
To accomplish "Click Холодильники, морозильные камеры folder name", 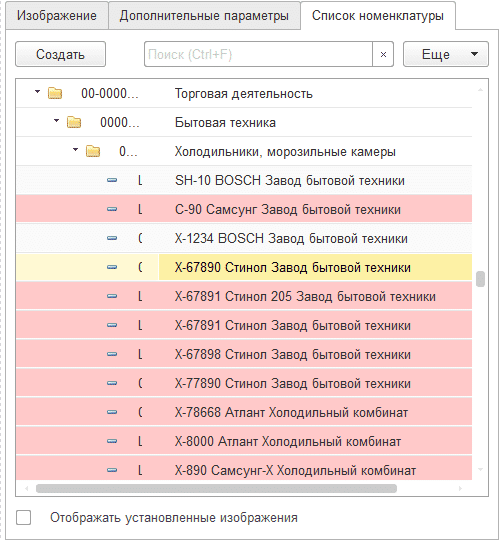I will pos(285,152).
